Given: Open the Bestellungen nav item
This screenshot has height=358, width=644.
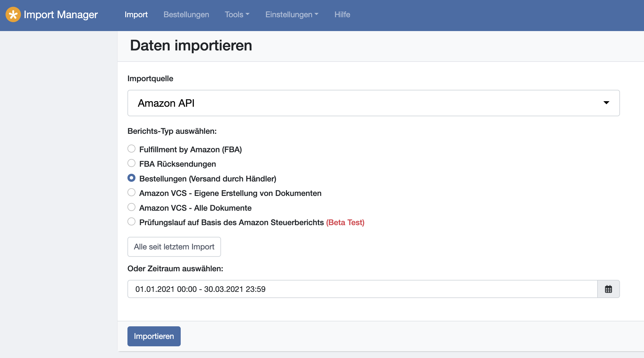Looking at the screenshot, I should point(186,14).
